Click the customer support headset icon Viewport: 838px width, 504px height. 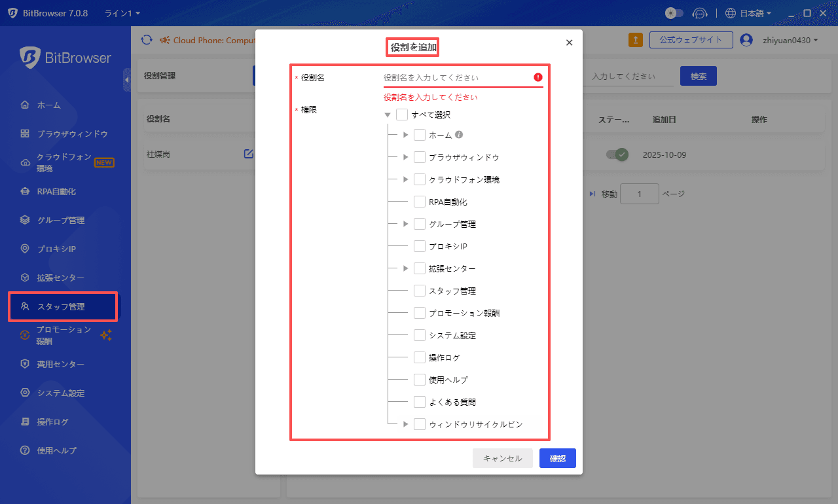(700, 12)
